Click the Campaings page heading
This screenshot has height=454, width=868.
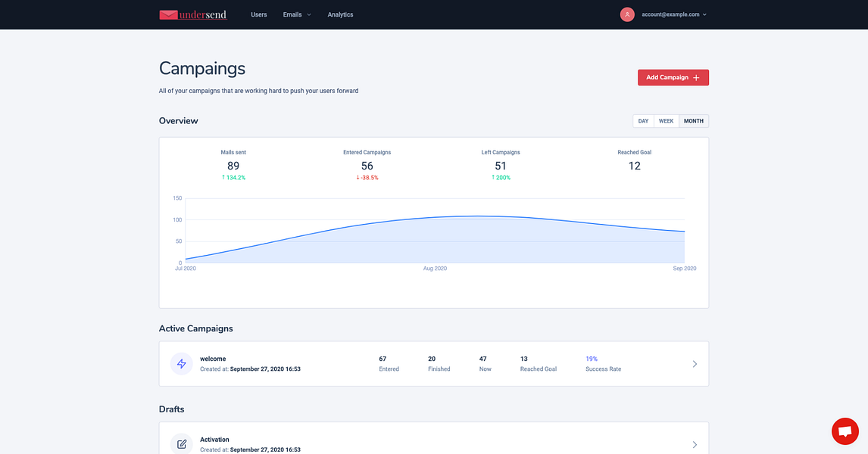pyautogui.click(x=202, y=69)
